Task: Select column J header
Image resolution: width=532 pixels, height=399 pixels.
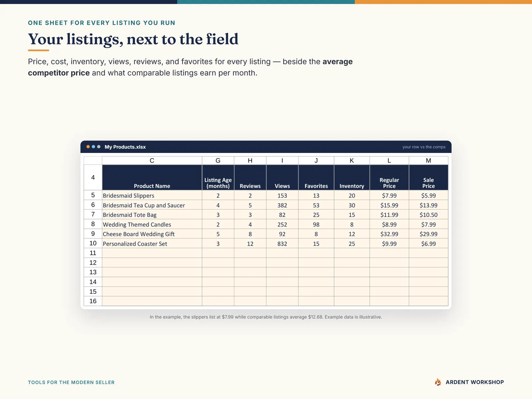Action: point(316,161)
